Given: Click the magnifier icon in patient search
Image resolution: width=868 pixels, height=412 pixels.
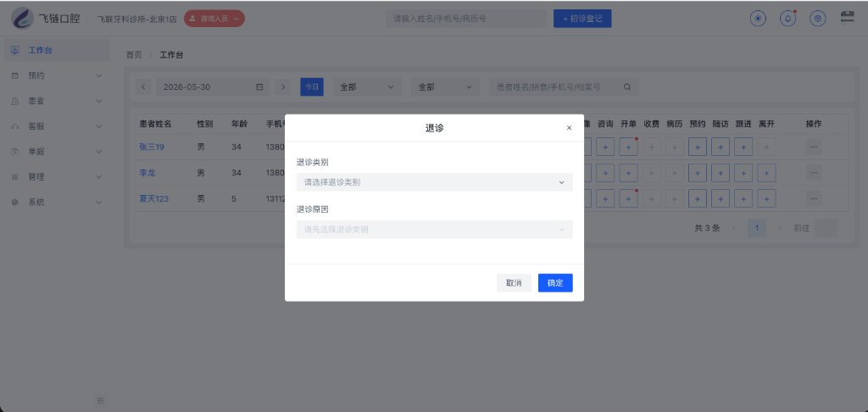Looking at the screenshot, I should 627,87.
